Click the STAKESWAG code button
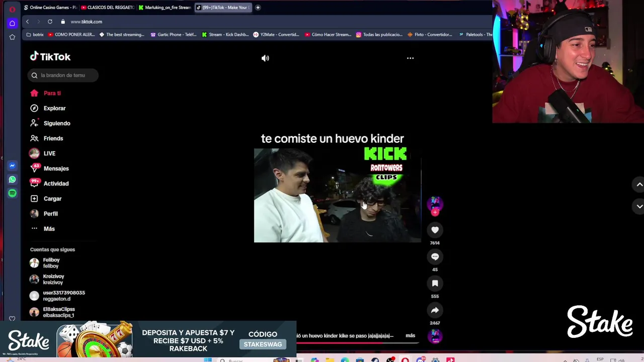 click(263, 344)
